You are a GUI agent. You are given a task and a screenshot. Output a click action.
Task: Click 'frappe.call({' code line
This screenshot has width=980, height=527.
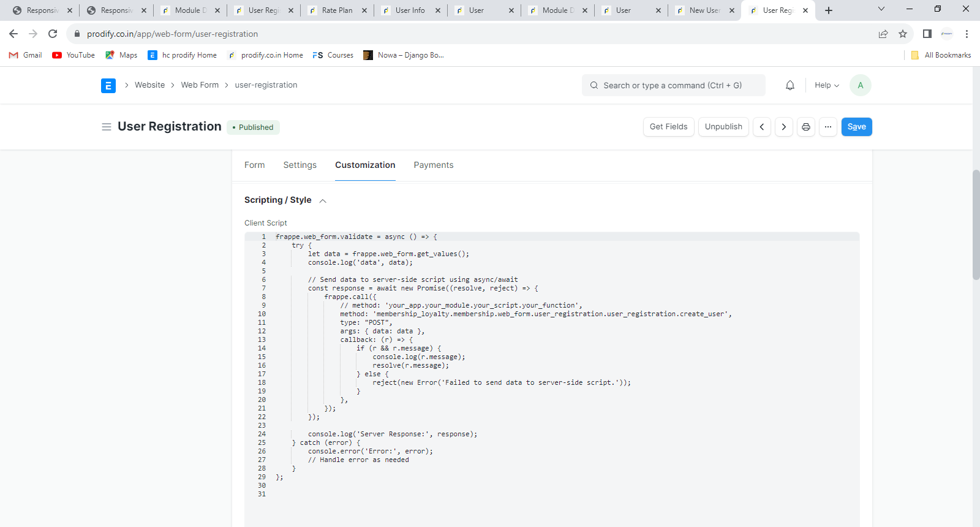pyautogui.click(x=350, y=297)
